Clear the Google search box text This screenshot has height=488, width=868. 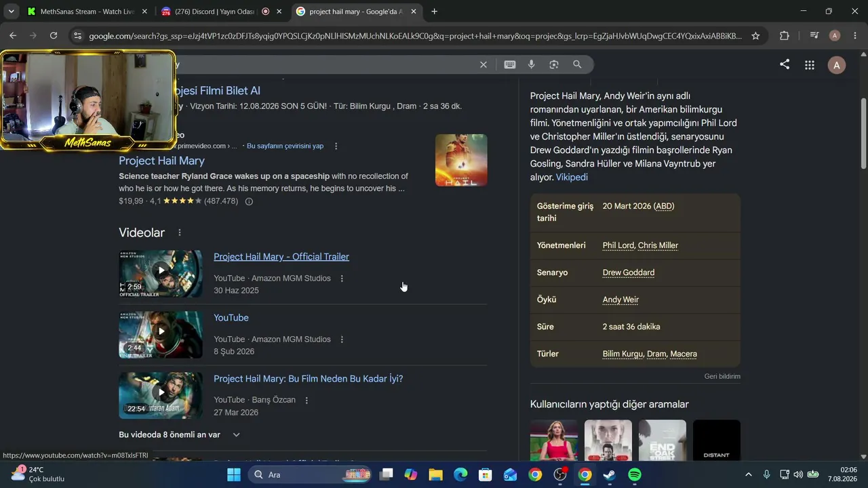[484, 64]
